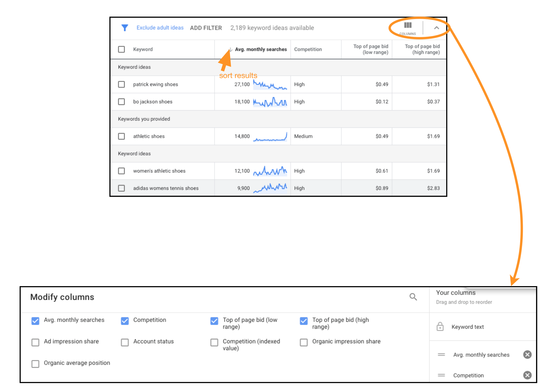Enable the Competition (indexed value) column
555x392 pixels.
click(214, 342)
